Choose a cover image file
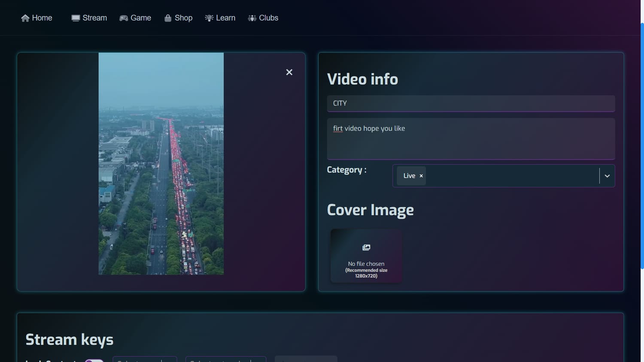 (x=366, y=256)
